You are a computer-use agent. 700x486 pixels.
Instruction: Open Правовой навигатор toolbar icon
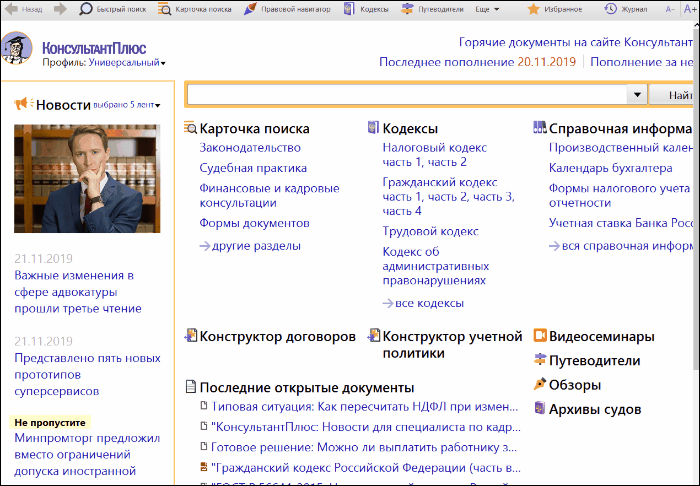[x=250, y=8]
